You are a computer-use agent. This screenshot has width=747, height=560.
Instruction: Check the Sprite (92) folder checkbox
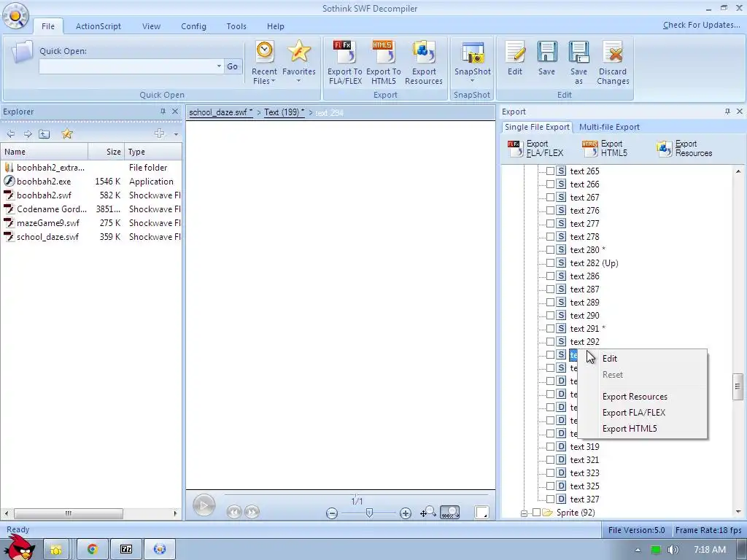tap(536, 513)
